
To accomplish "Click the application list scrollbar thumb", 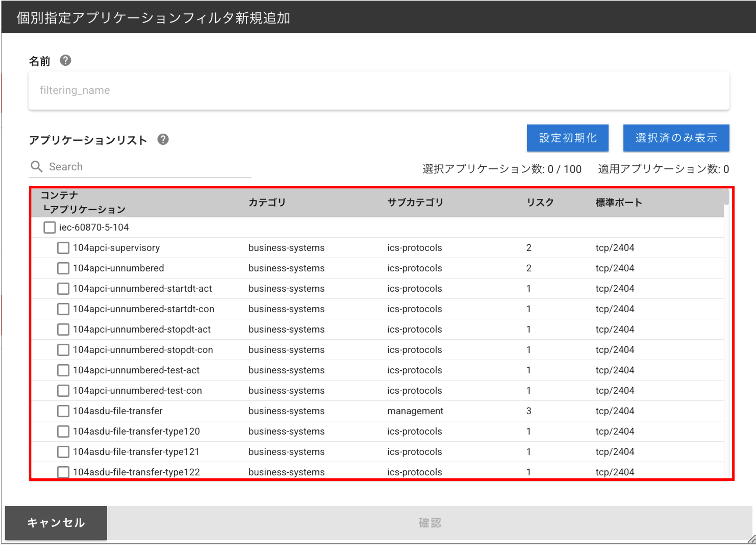I will click(726, 197).
